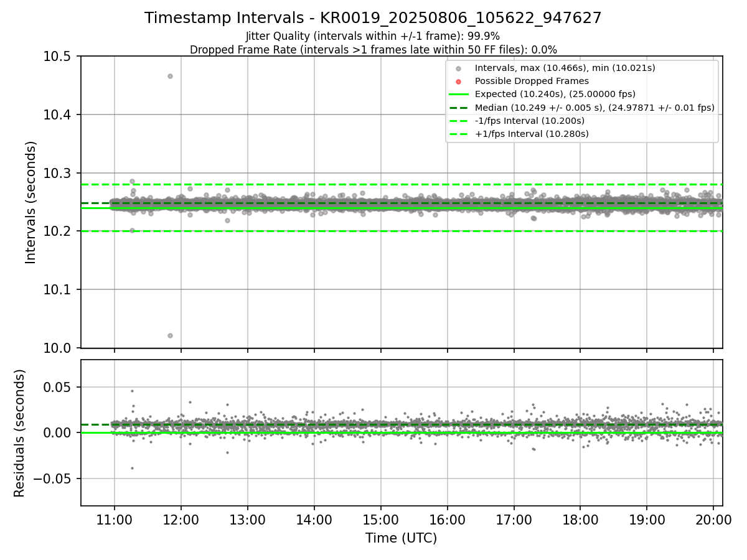Click the highest residual point near 0.045 seconds
Image resolution: width=747 pixels, height=560 pixels.
click(132, 391)
